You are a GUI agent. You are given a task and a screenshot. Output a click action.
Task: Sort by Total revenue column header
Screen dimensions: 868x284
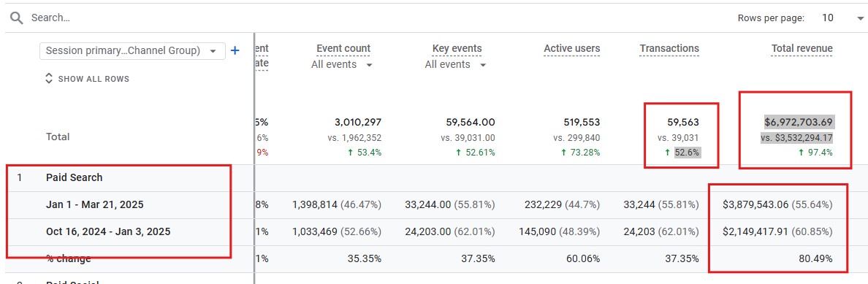(802, 48)
